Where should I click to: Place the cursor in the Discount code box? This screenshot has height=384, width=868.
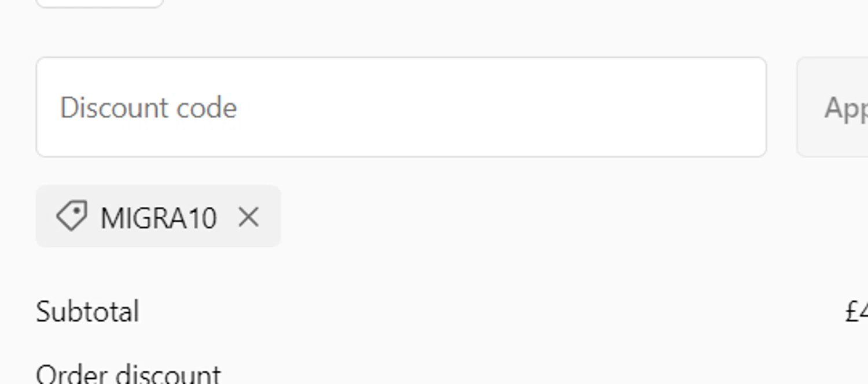pyautogui.click(x=400, y=107)
